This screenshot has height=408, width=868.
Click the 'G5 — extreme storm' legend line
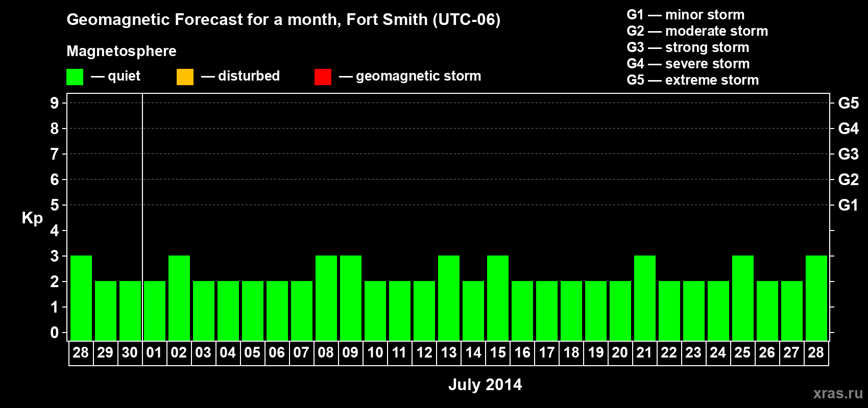tap(692, 80)
